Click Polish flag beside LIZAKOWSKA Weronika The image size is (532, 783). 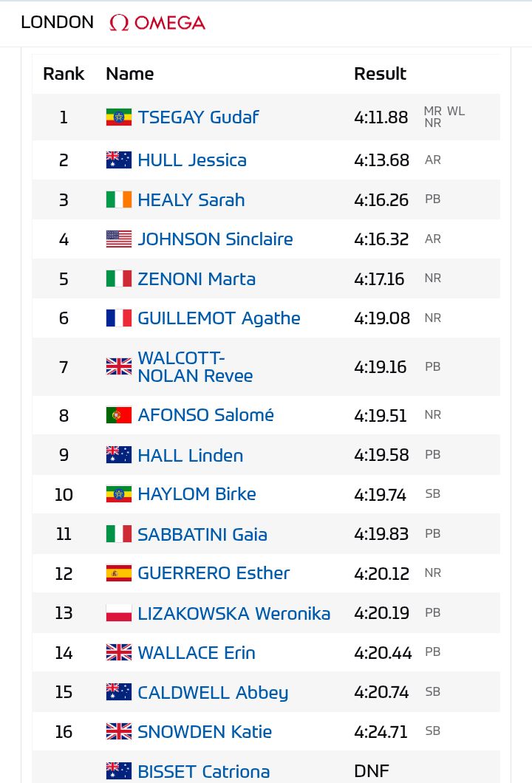119,612
